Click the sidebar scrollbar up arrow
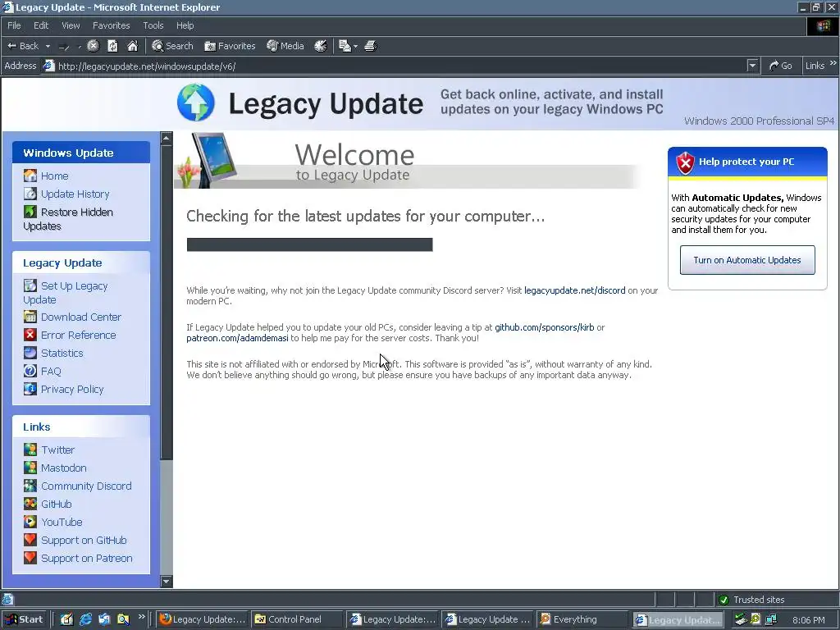The image size is (840, 630). pyautogui.click(x=166, y=138)
